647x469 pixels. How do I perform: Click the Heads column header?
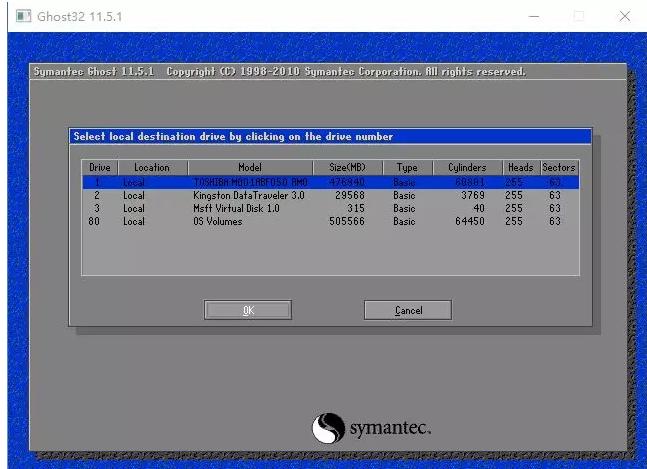(520, 168)
